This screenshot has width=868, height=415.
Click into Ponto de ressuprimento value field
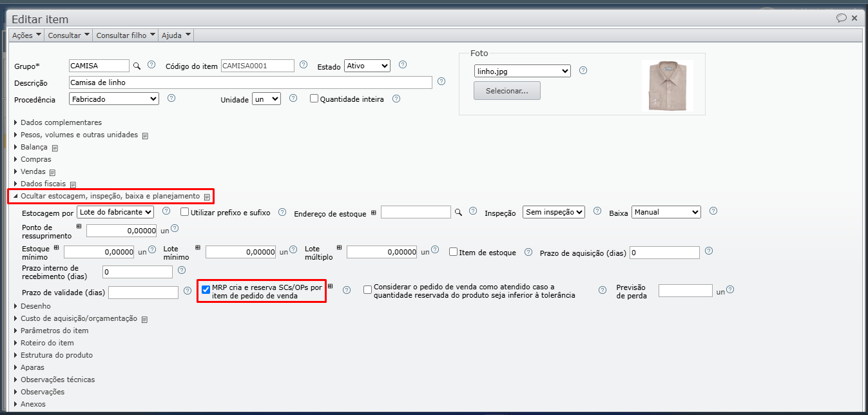[122, 231]
